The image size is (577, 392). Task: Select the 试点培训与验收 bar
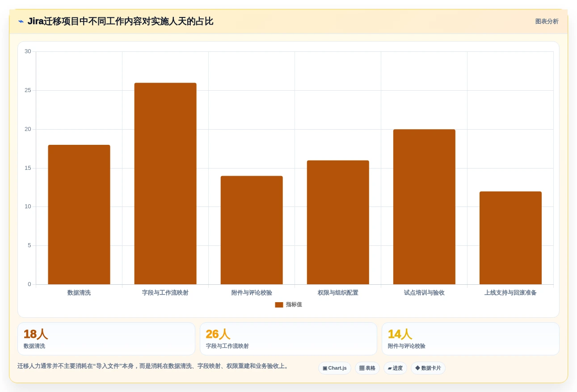click(x=424, y=207)
